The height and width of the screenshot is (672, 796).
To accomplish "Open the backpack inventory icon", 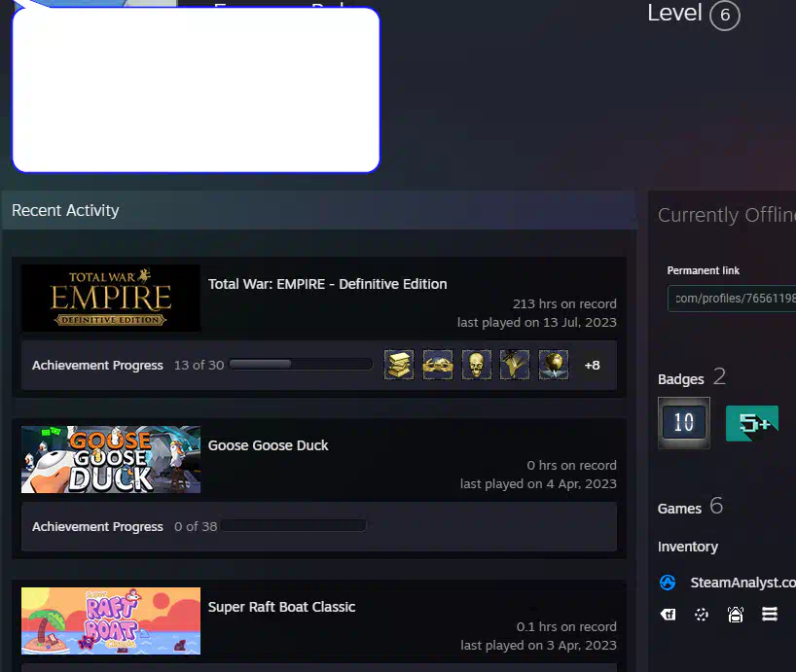I will click(x=736, y=615).
